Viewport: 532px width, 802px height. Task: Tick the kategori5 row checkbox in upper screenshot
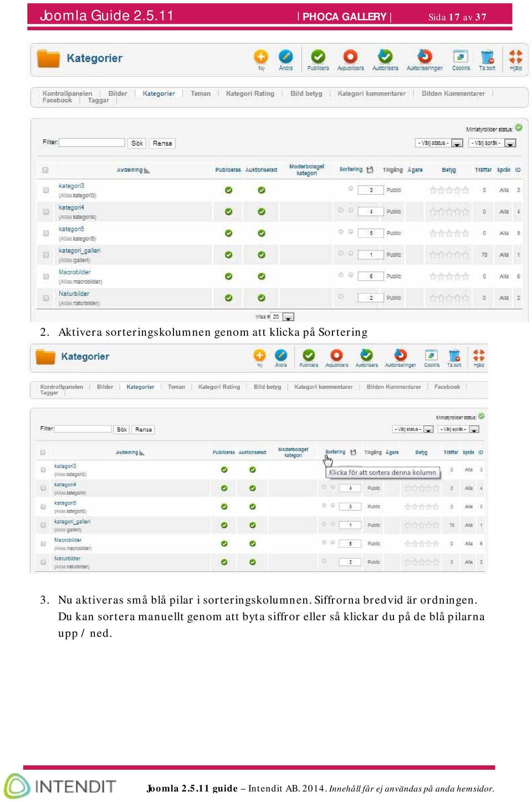[x=46, y=233]
